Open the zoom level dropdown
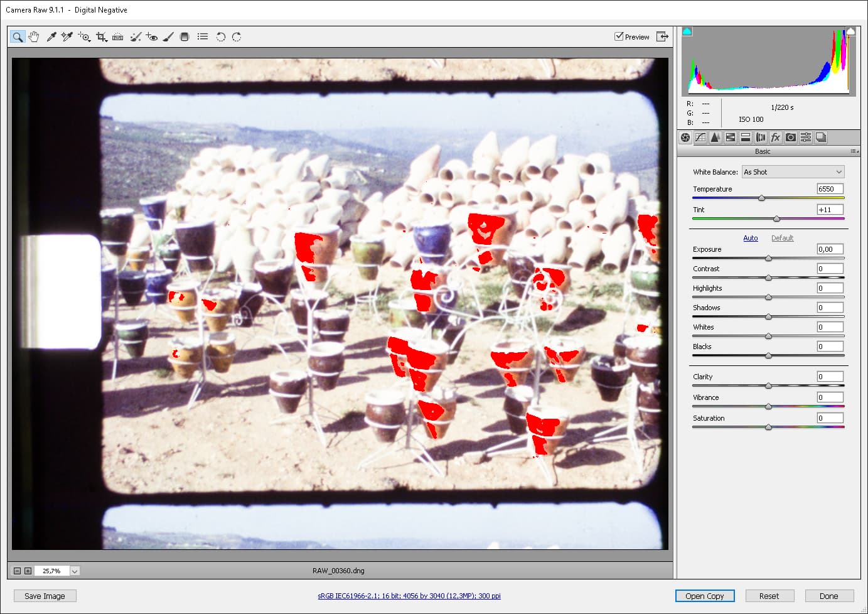868x614 pixels. click(x=75, y=571)
